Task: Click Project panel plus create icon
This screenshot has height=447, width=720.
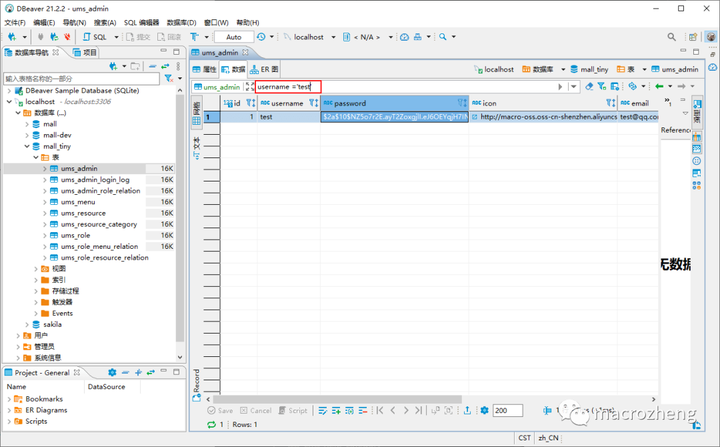Action: [x=138, y=373]
